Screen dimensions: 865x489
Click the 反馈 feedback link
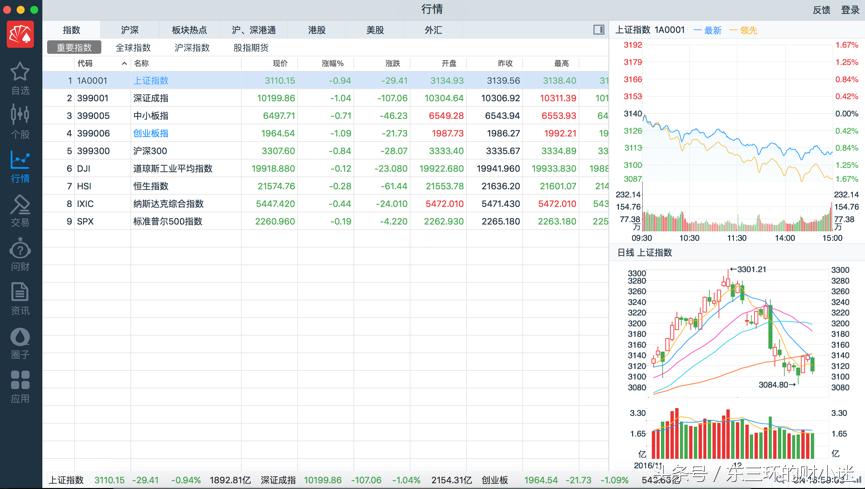(821, 10)
